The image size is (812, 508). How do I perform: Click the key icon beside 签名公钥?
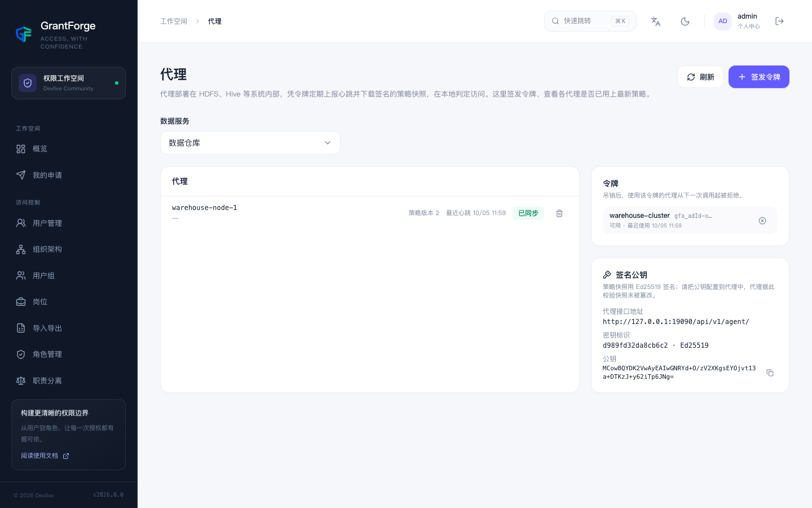tap(607, 275)
